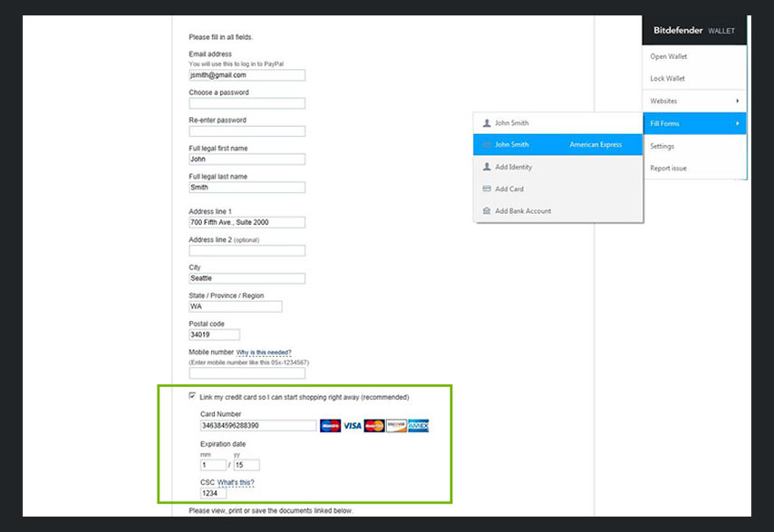Click 'You will use this to log in to PayPal'
Viewport: 774px width, 532px height.
pyautogui.click(x=237, y=64)
